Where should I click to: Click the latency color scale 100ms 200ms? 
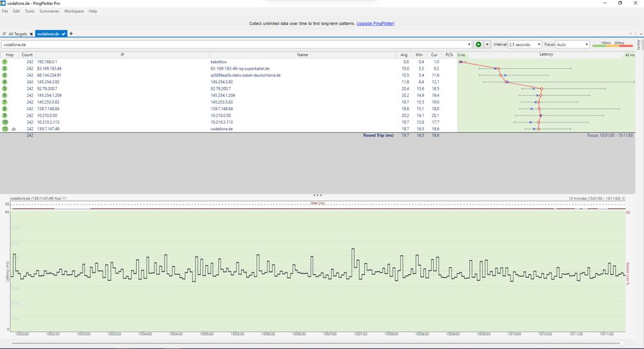point(612,45)
